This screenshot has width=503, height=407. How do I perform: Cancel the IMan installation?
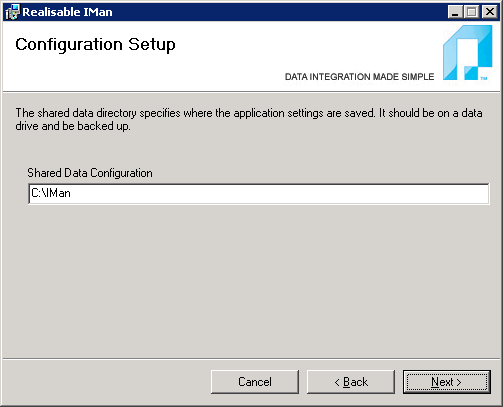(x=255, y=382)
